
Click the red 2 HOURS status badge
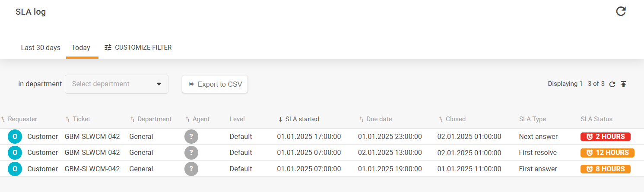[x=605, y=137]
